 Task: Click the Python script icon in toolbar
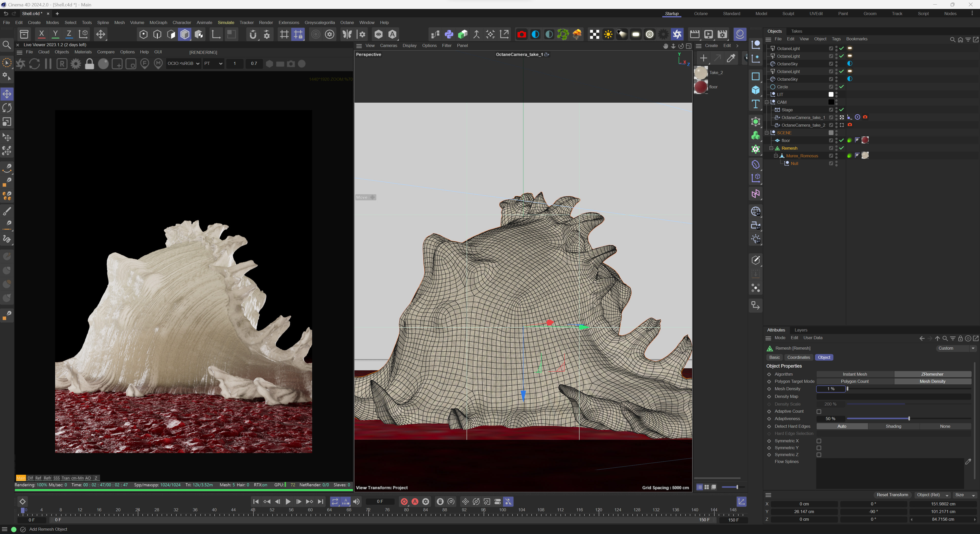[x=449, y=34]
